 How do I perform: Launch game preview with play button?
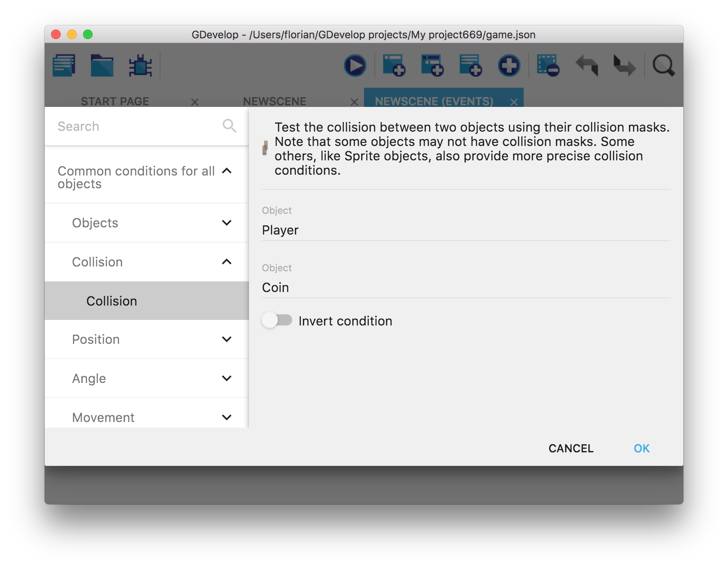pos(355,65)
